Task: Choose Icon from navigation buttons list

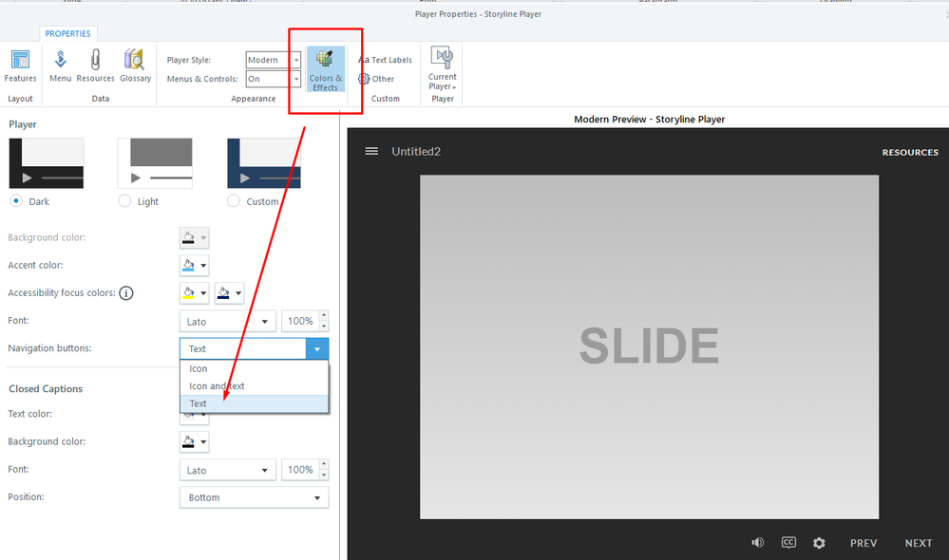Action: tap(255, 369)
